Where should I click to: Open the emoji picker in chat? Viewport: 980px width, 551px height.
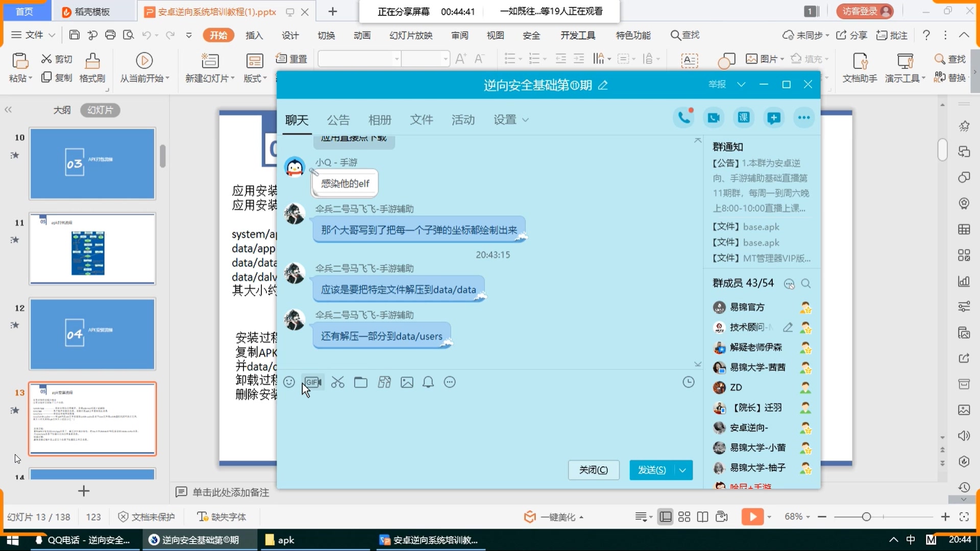coord(289,382)
